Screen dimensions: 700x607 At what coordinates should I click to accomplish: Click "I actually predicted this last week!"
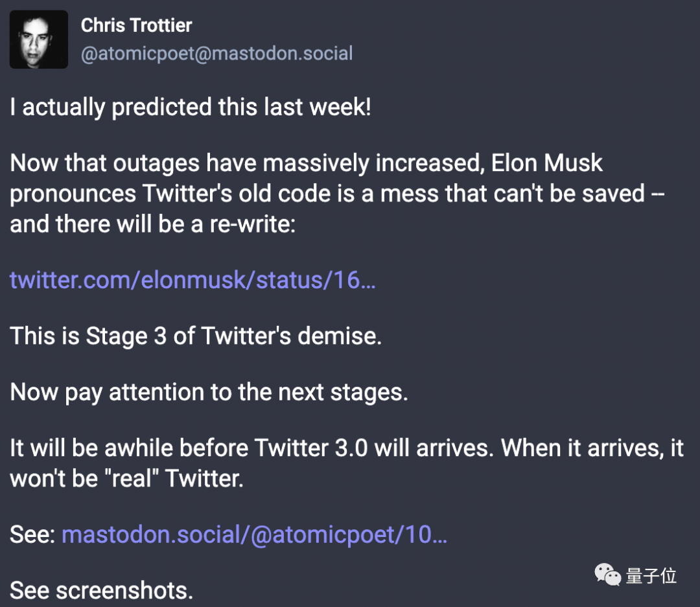pyautogui.click(x=191, y=107)
